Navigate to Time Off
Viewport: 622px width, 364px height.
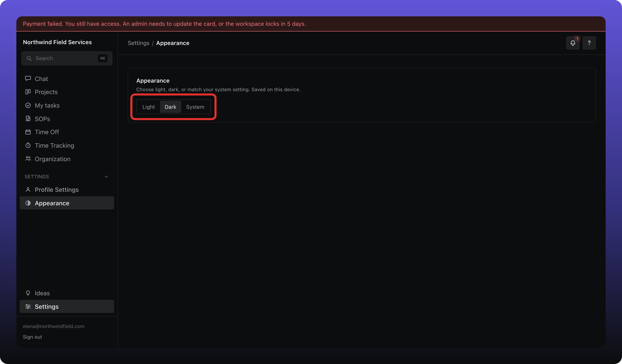pyautogui.click(x=67, y=132)
